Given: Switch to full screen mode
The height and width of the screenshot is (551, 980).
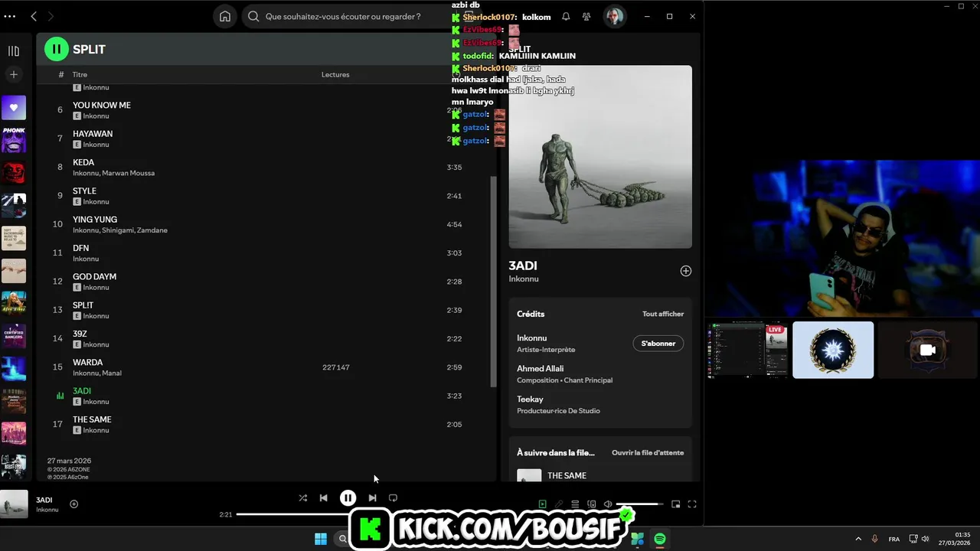Looking at the screenshot, I should click(692, 504).
